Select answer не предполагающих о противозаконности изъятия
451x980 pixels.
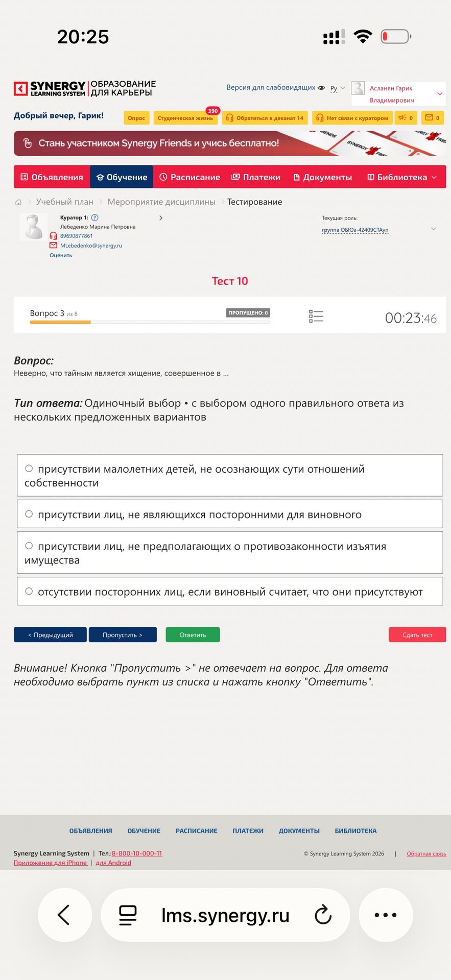pyautogui.click(x=230, y=553)
